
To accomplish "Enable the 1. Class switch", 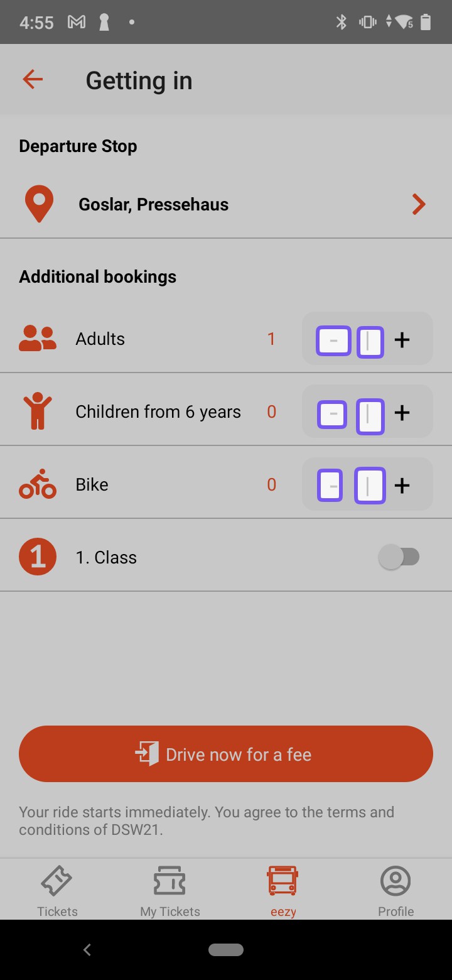I will [399, 557].
